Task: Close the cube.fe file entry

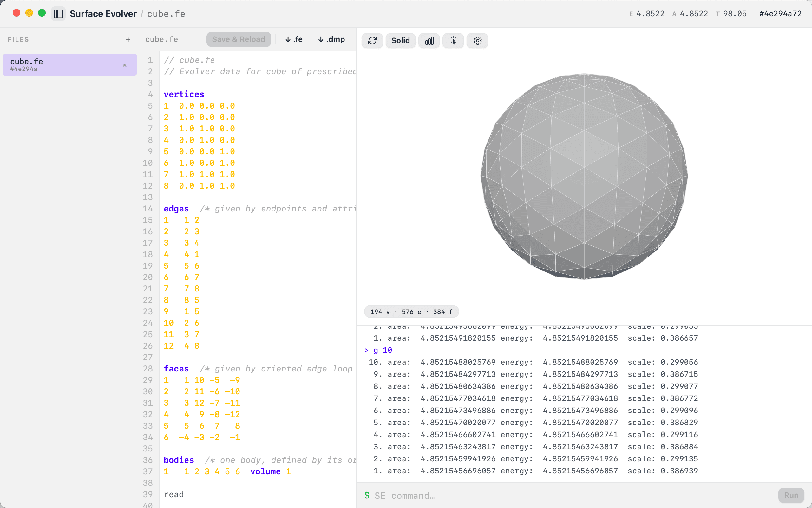Action: (124, 65)
